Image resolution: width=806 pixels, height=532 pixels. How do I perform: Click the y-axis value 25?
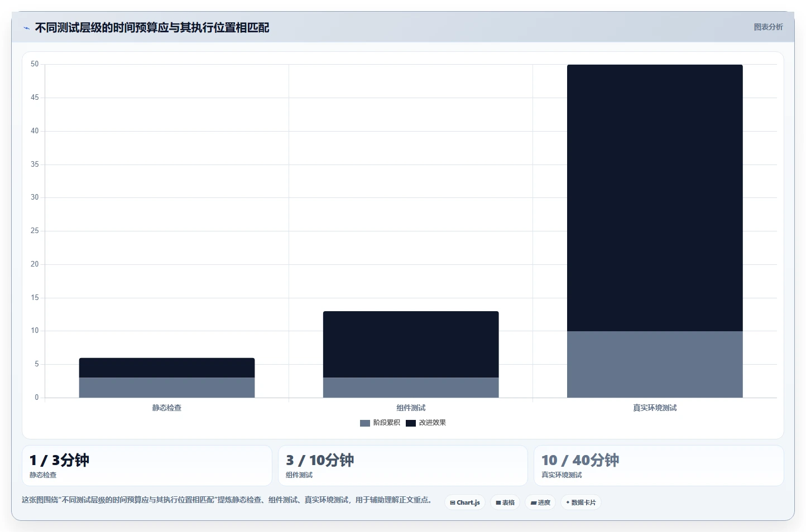pyautogui.click(x=35, y=230)
